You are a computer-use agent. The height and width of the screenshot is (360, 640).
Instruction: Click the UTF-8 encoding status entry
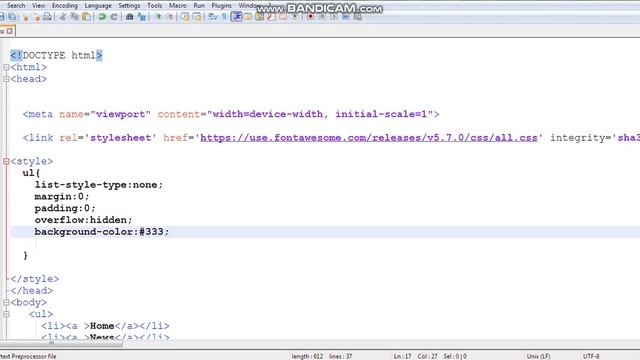tap(591, 356)
